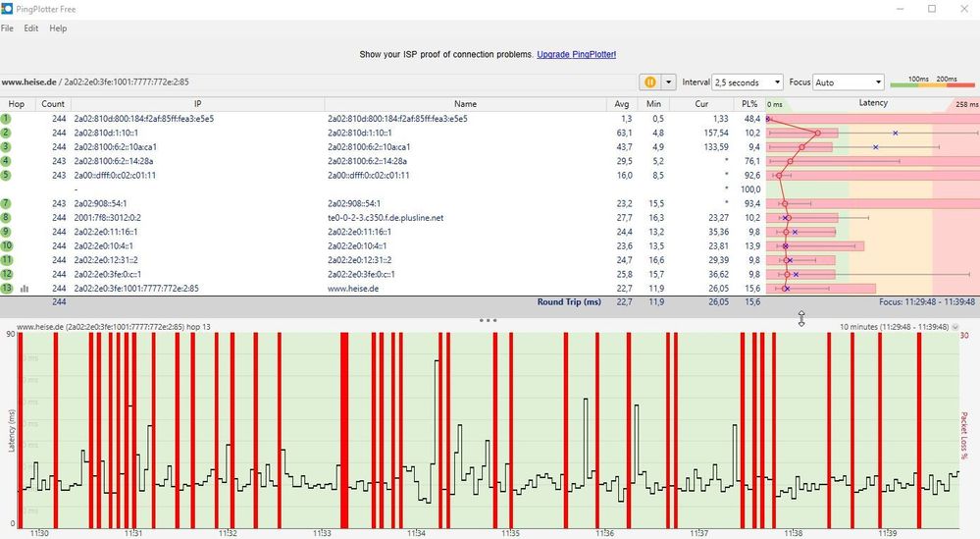Click the 157,54 current latency value
Viewport: 980px width, 539px height.
(716, 133)
